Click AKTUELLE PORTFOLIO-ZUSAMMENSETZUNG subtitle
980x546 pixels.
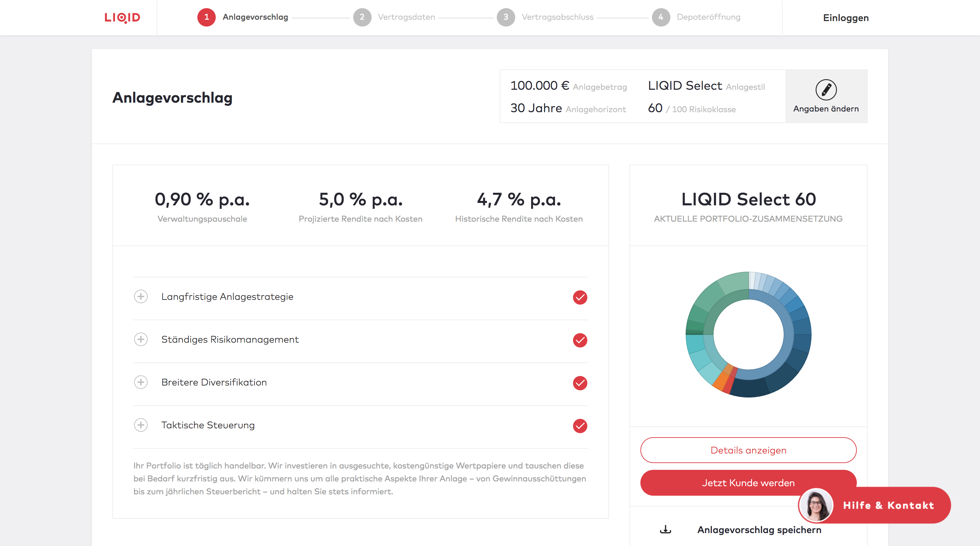point(748,219)
